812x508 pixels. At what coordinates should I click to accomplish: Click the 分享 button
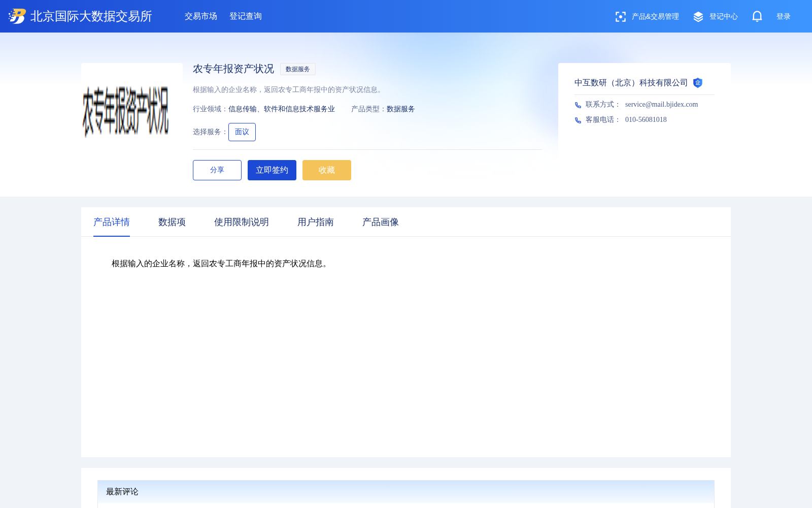point(217,170)
